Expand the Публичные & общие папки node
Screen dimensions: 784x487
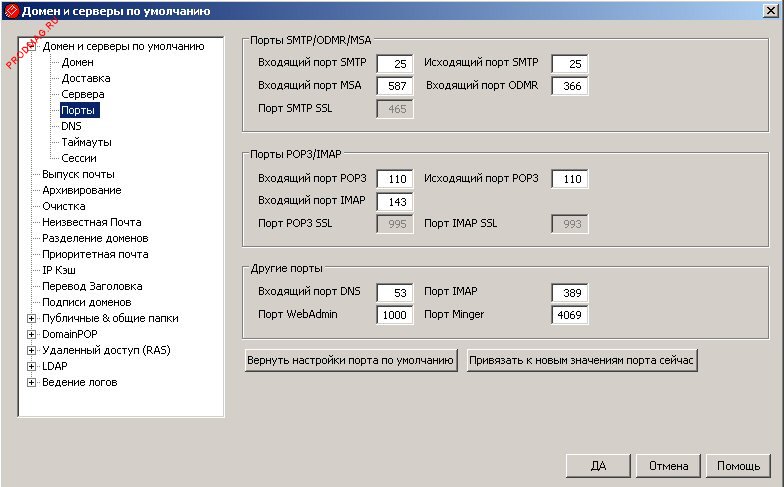31,318
